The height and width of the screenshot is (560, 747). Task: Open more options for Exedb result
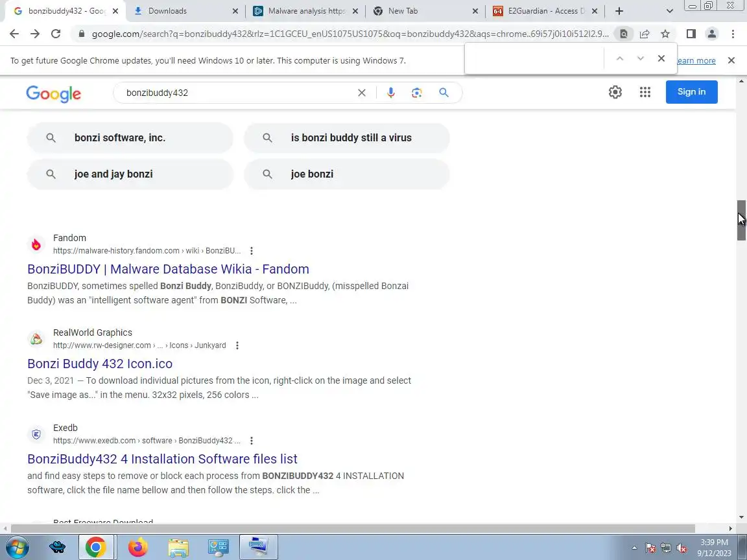click(252, 441)
